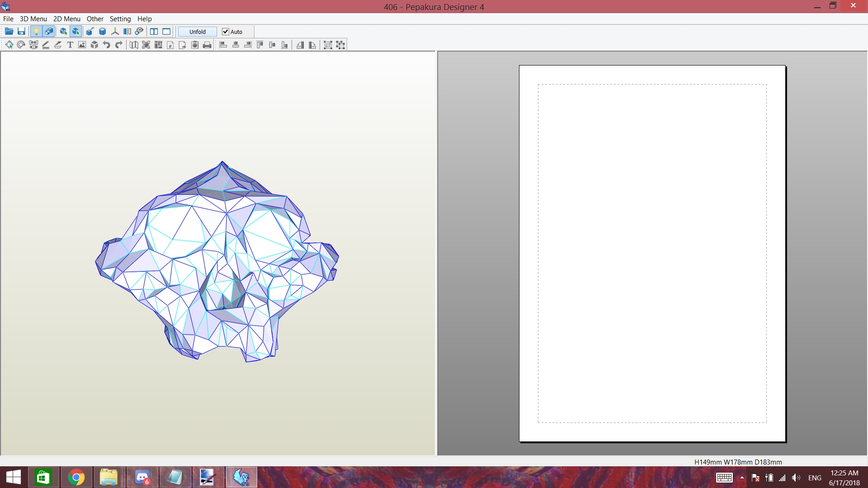868x488 pixels.
Task: Click the model dimensions H149mm W178mm D183mm
Action: 738,462
